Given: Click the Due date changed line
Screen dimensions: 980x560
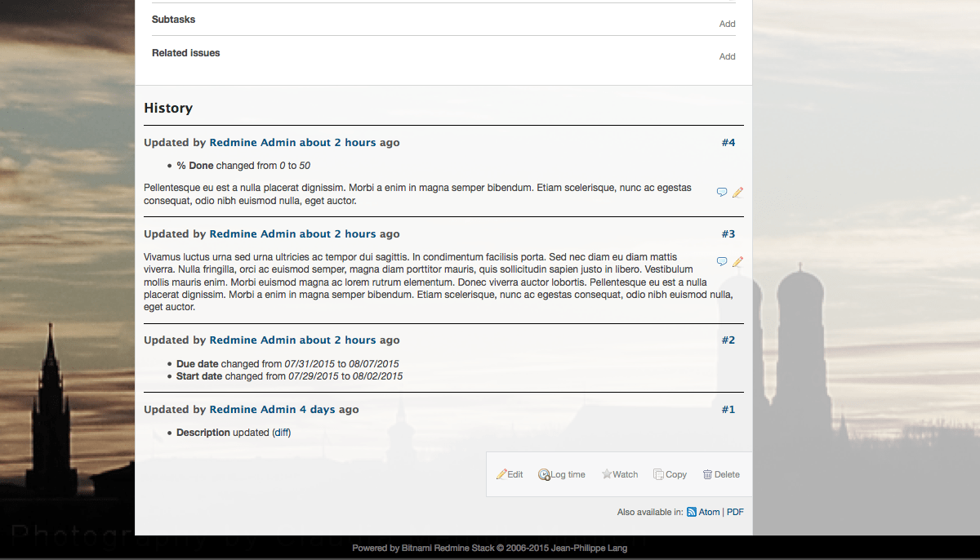Looking at the screenshot, I should click(x=287, y=364).
